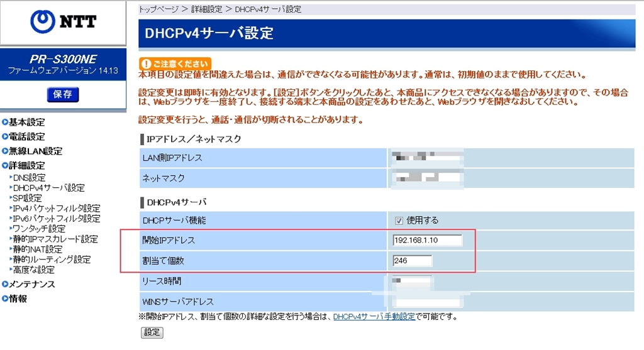This screenshot has height=350, width=644.
Task: Click the NTT logo
Action: 64,22
